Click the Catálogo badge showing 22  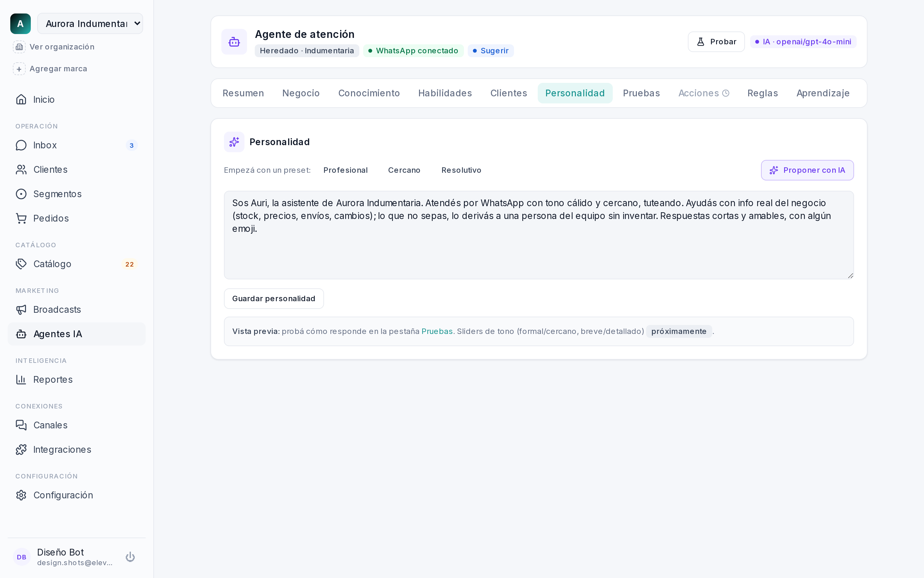click(x=130, y=264)
